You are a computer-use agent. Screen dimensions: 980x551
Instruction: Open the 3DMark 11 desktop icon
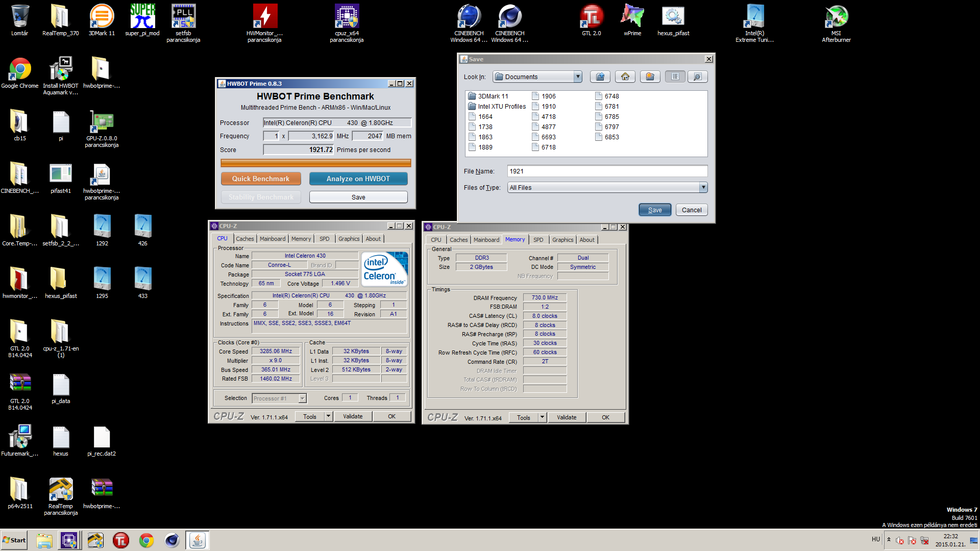pos(102,20)
